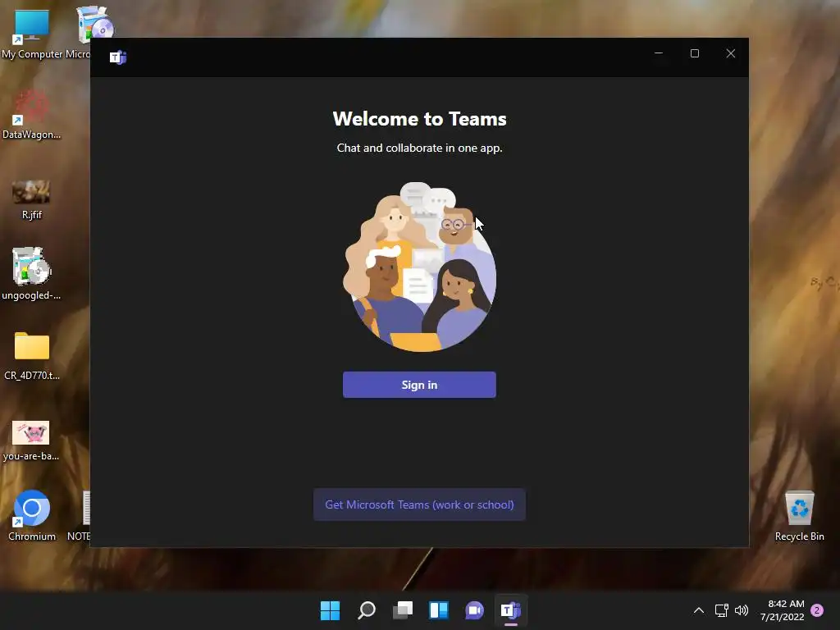
Task: Open Widgets from the taskbar
Action: pos(439,610)
